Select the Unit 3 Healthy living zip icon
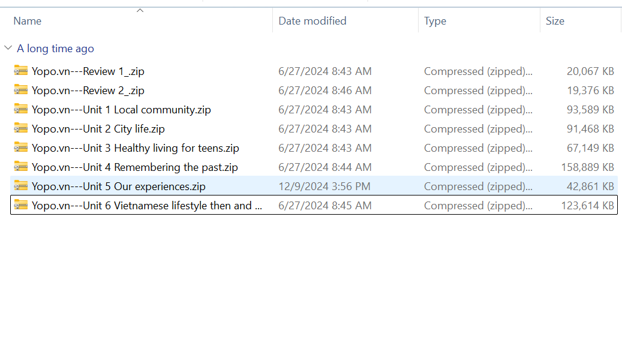 click(x=21, y=148)
